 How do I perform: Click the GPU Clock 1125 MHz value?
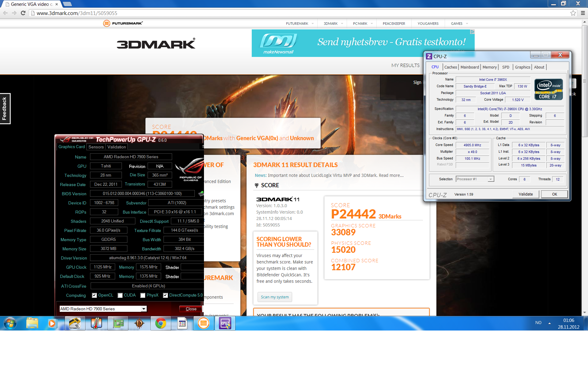(x=103, y=267)
